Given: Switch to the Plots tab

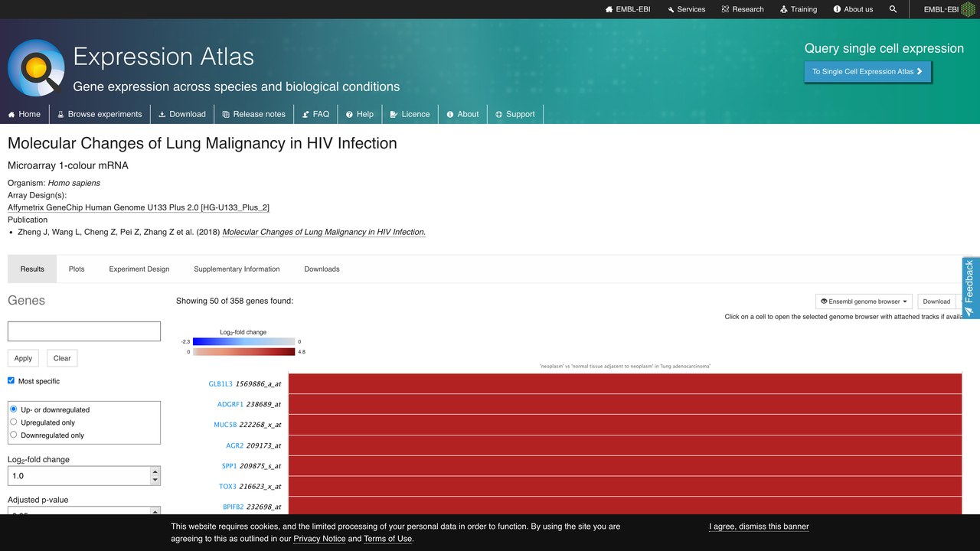Looking at the screenshot, I should tap(77, 269).
